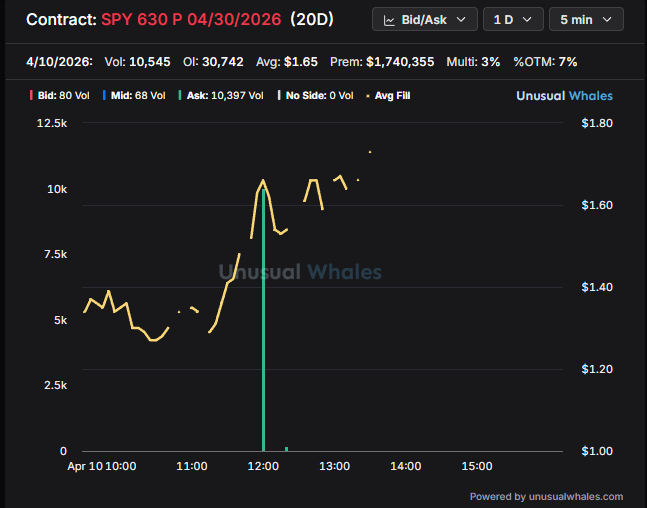Viewport: 647px width, 508px height.
Task: Open the Bid/Ask chart type dropdown
Action: pos(425,19)
